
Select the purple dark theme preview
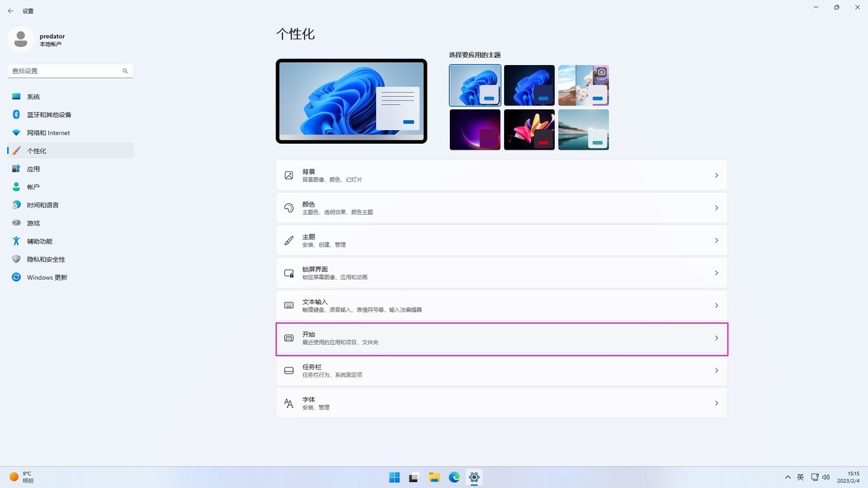click(475, 129)
